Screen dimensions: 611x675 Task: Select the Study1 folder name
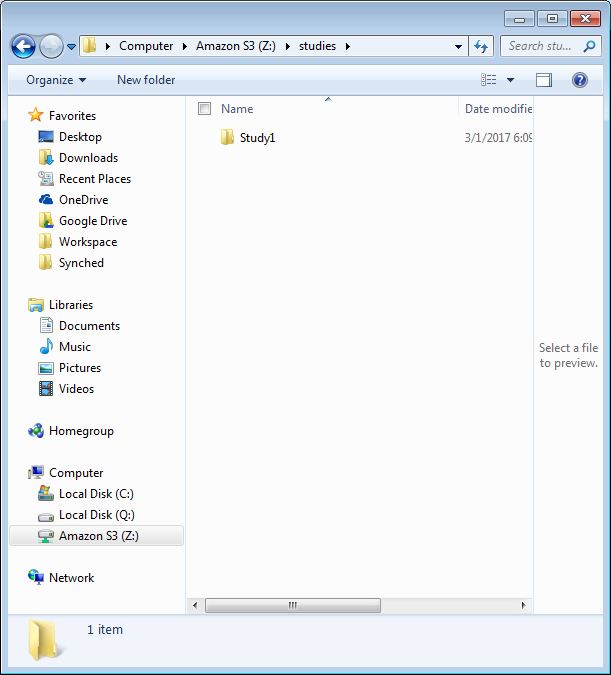coord(257,138)
